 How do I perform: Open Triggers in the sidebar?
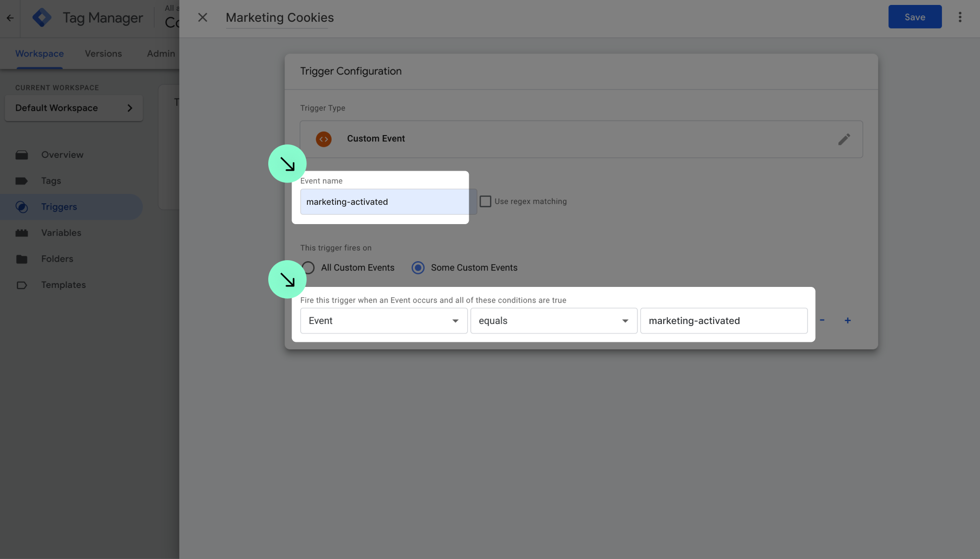click(x=59, y=207)
